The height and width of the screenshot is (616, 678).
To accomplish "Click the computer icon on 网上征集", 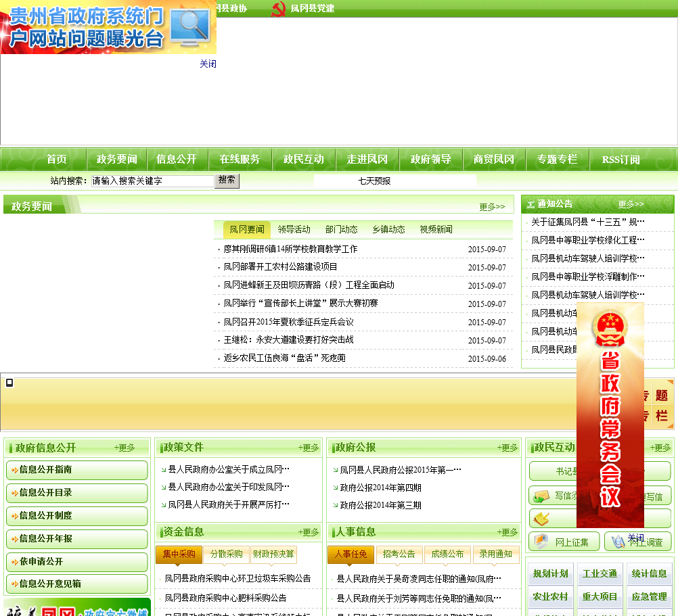I will point(541,541).
